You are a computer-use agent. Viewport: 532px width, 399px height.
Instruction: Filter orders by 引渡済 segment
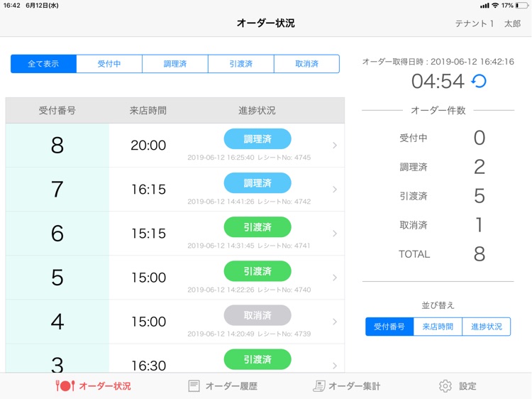[x=241, y=64]
